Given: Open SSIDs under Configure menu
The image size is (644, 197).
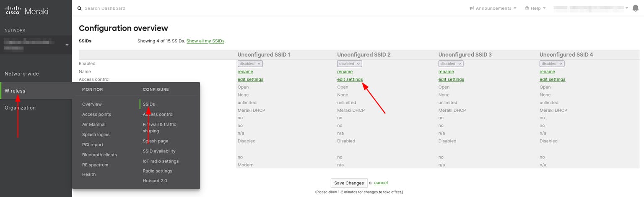Looking at the screenshot, I should (x=149, y=104).
